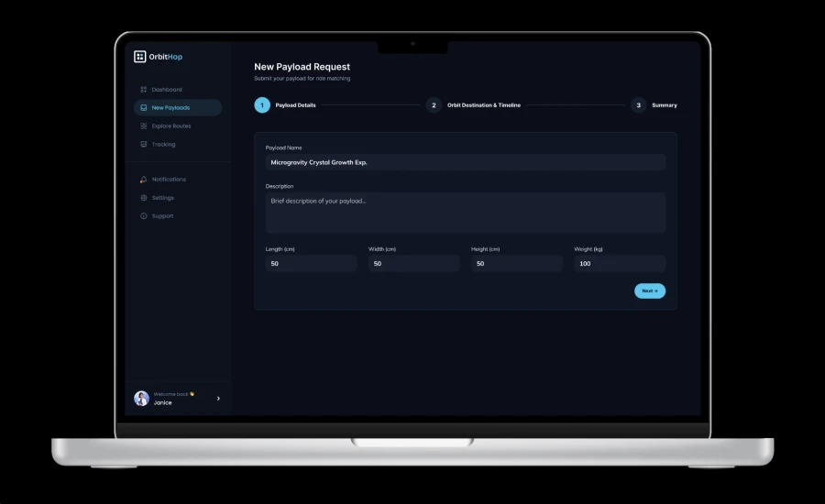The width and height of the screenshot is (825, 504).
Task: Click 'Submit your payload for ride matching' subtitle
Action: (x=302, y=79)
